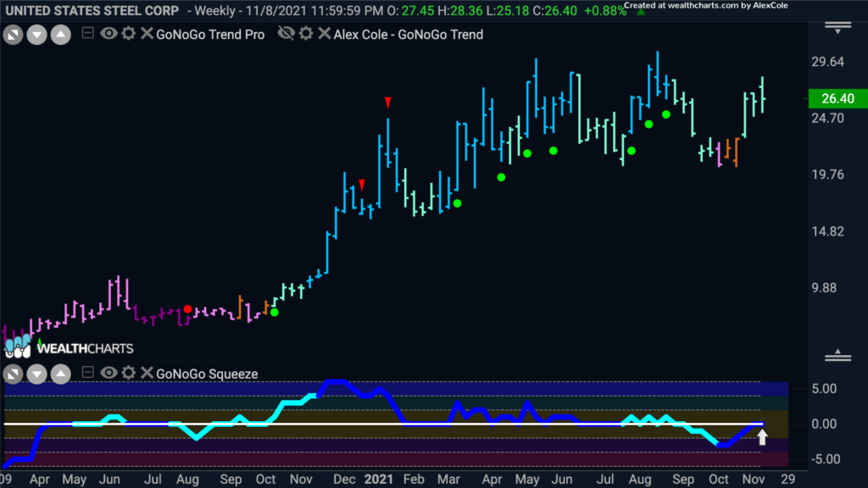
Task: Click the Weekly timeframe text
Action: (x=216, y=10)
